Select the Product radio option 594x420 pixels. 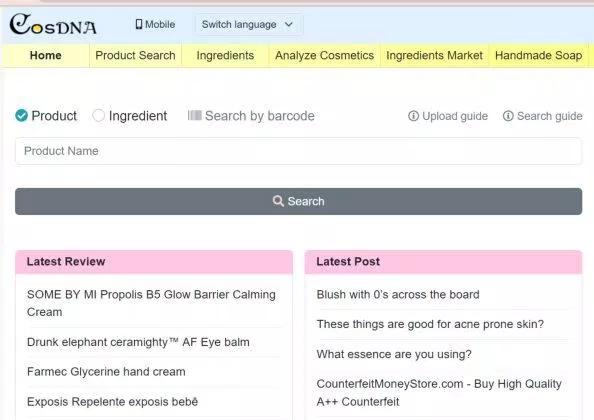click(x=22, y=116)
